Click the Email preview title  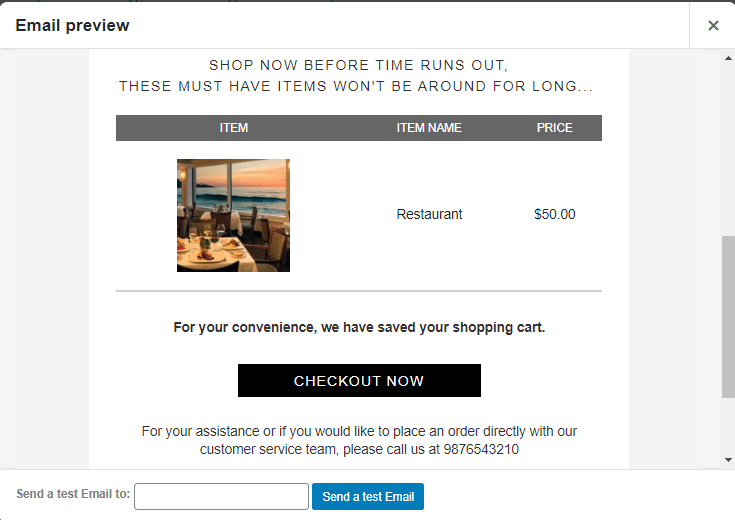[x=72, y=25]
